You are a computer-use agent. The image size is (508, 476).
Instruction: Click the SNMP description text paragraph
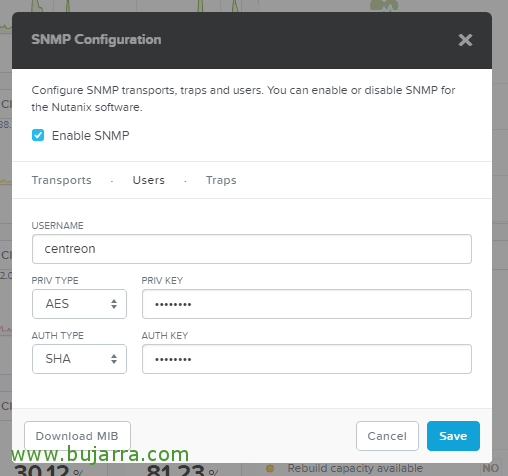click(x=243, y=99)
